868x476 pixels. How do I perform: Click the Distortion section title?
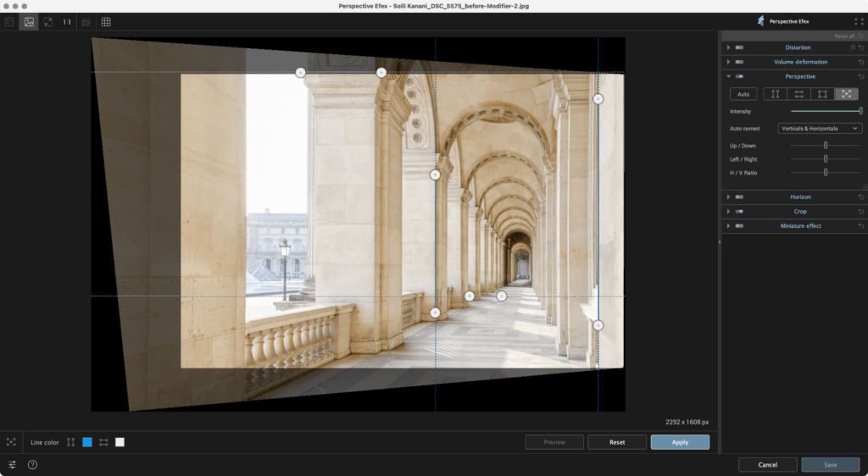coord(798,47)
